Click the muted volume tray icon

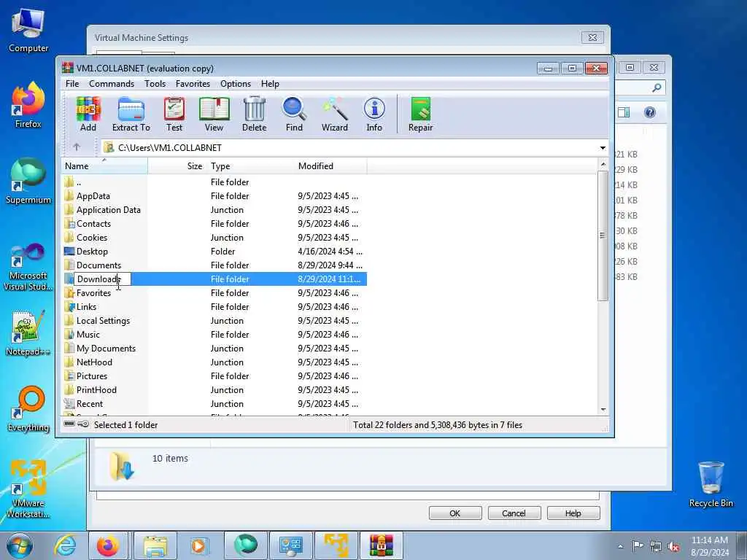coord(673,547)
